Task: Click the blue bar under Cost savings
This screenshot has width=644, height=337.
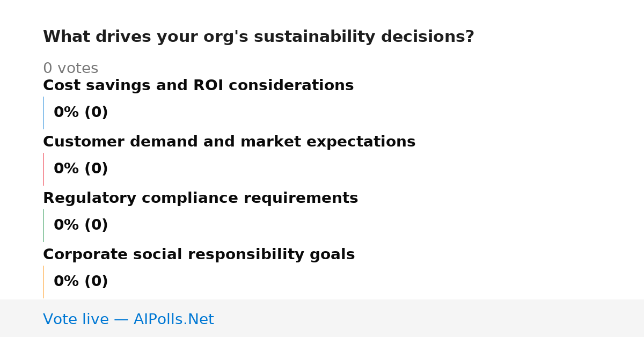Action: [43, 113]
